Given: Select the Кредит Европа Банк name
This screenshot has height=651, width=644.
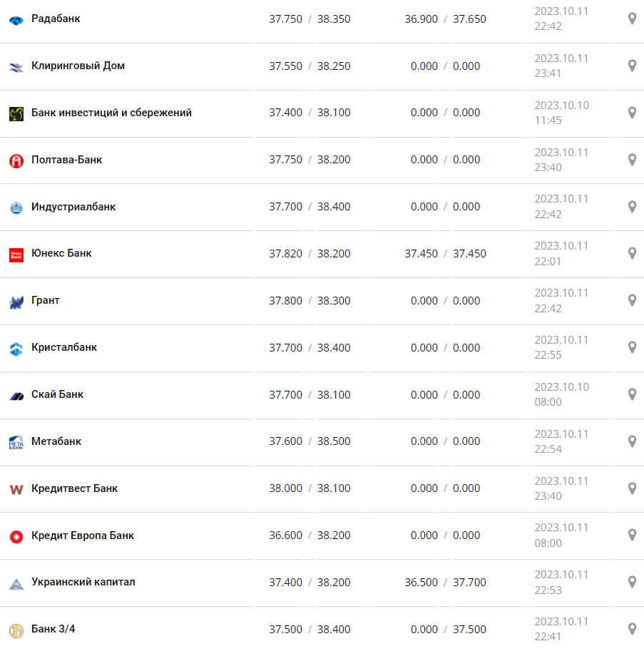Looking at the screenshot, I should tap(83, 535).
